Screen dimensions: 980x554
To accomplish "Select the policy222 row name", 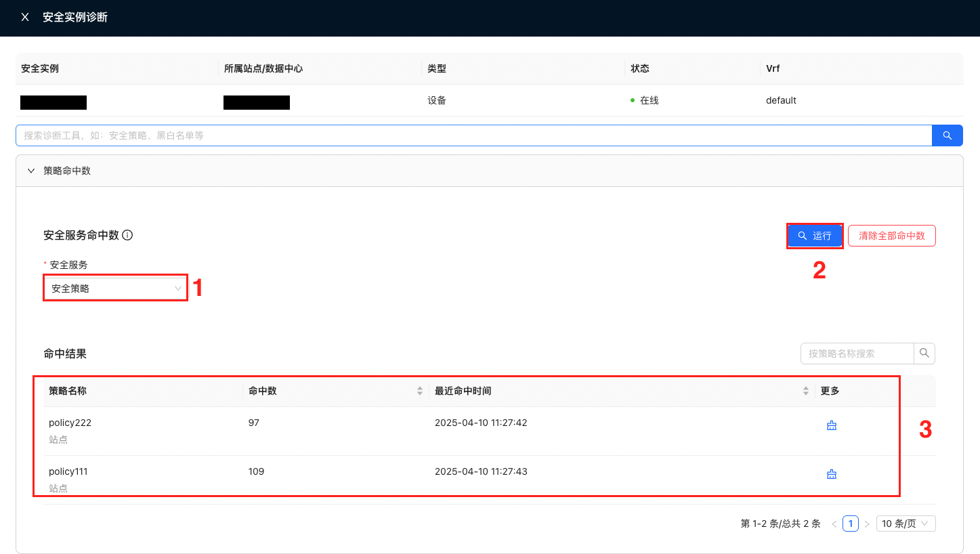I will (x=70, y=423).
